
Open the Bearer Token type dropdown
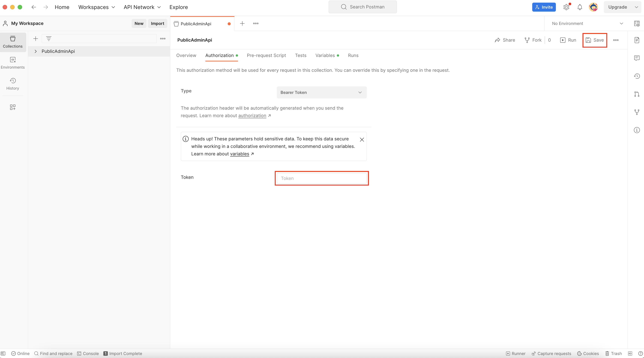click(x=321, y=92)
